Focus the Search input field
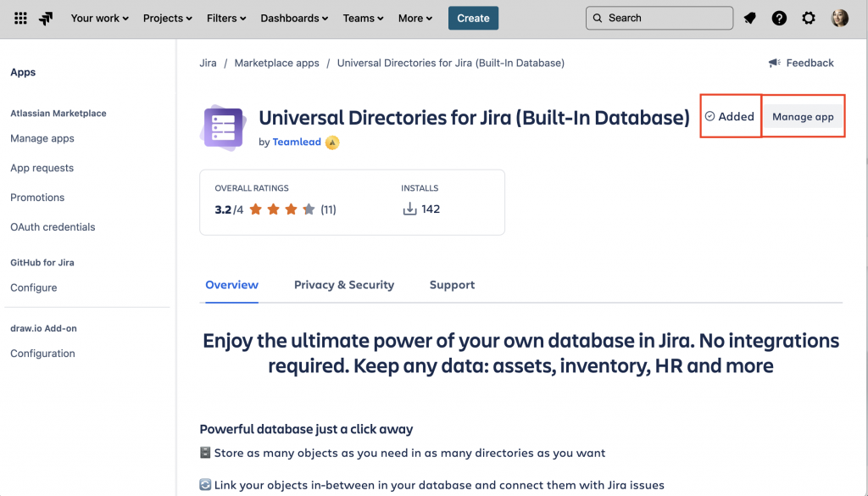 pos(659,19)
